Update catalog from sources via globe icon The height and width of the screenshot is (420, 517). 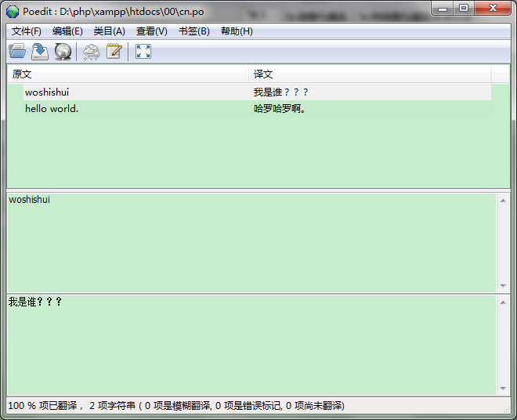click(x=63, y=52)
